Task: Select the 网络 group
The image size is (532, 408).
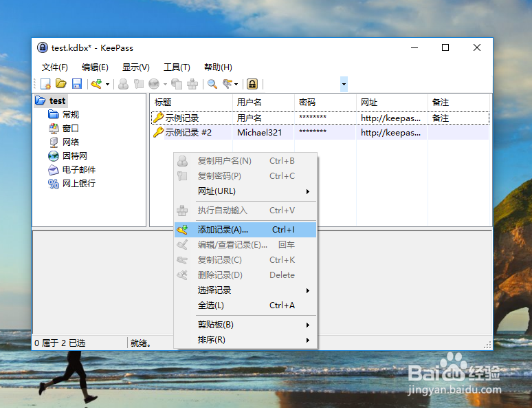Action: (x=71, y=142)
